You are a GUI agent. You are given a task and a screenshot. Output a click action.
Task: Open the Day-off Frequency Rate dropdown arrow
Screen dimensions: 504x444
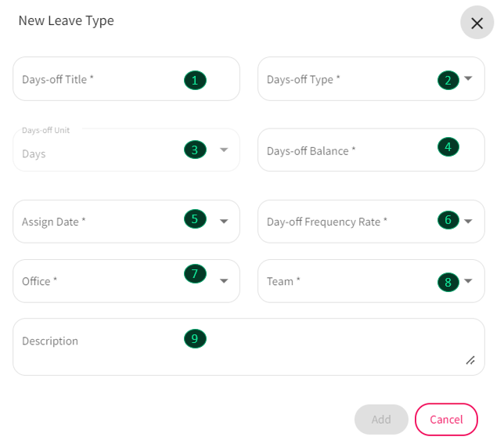468,221
